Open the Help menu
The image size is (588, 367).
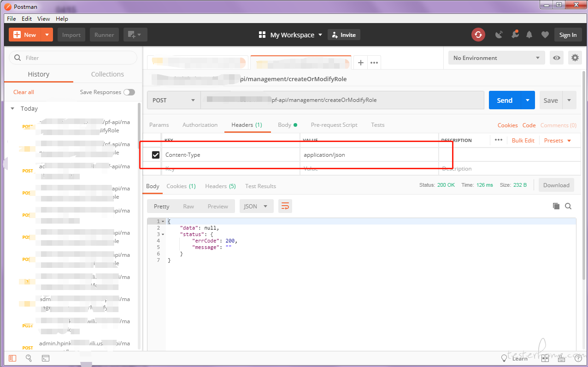62,19
